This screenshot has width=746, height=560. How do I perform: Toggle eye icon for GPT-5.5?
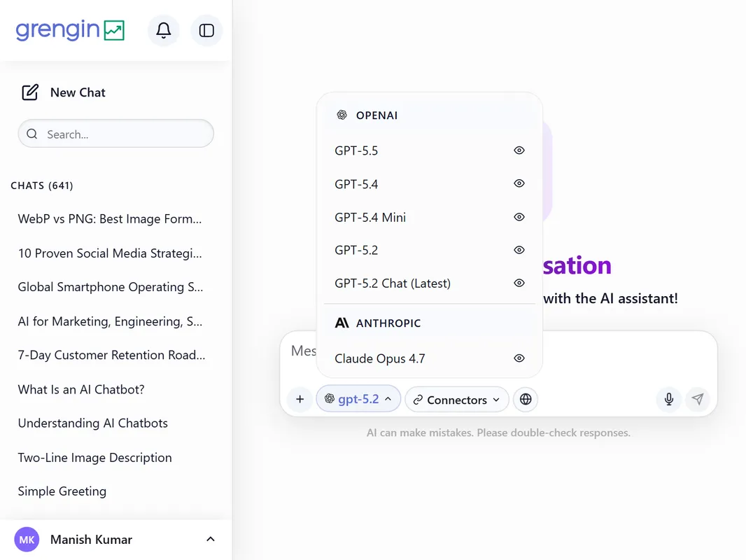519,150
